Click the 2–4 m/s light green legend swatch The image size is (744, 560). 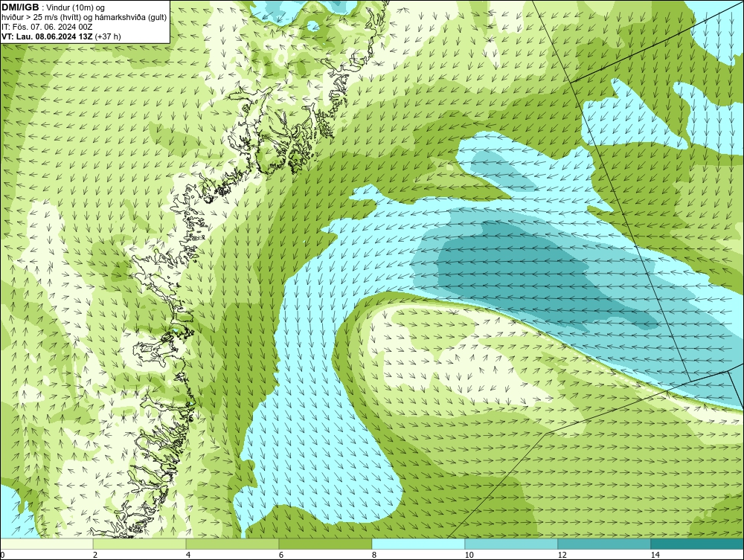(x=140, y=544)
